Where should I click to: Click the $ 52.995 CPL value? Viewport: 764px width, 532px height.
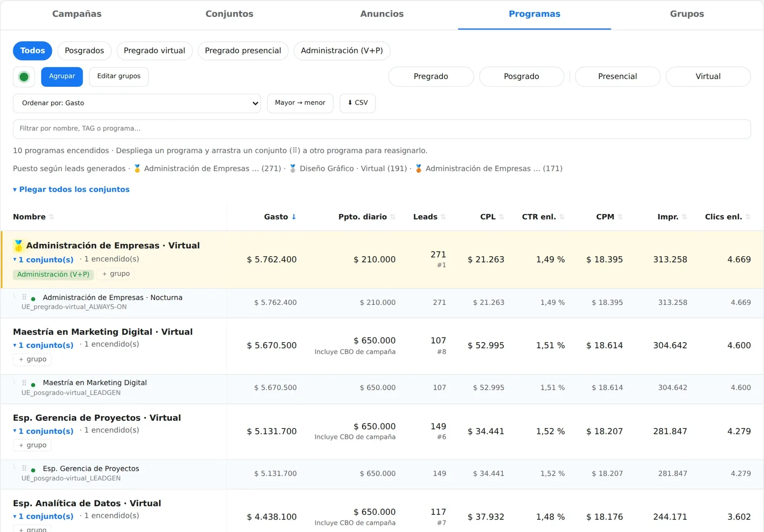486,345
